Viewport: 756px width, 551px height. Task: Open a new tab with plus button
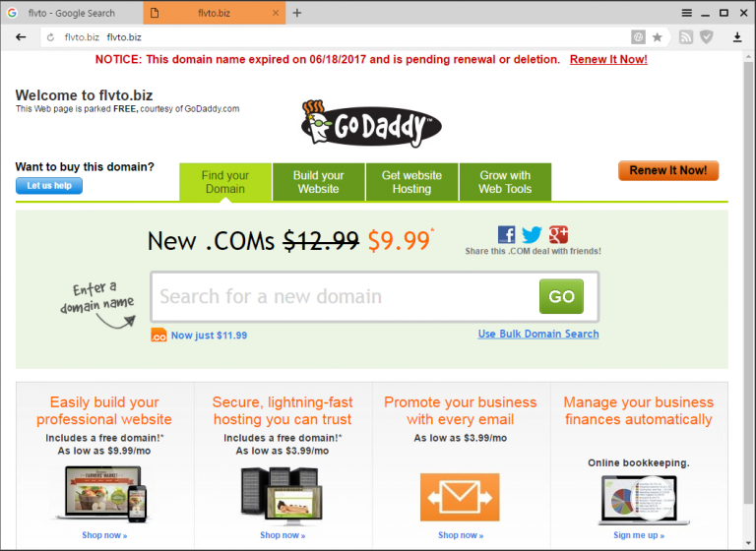pos(297,13)
